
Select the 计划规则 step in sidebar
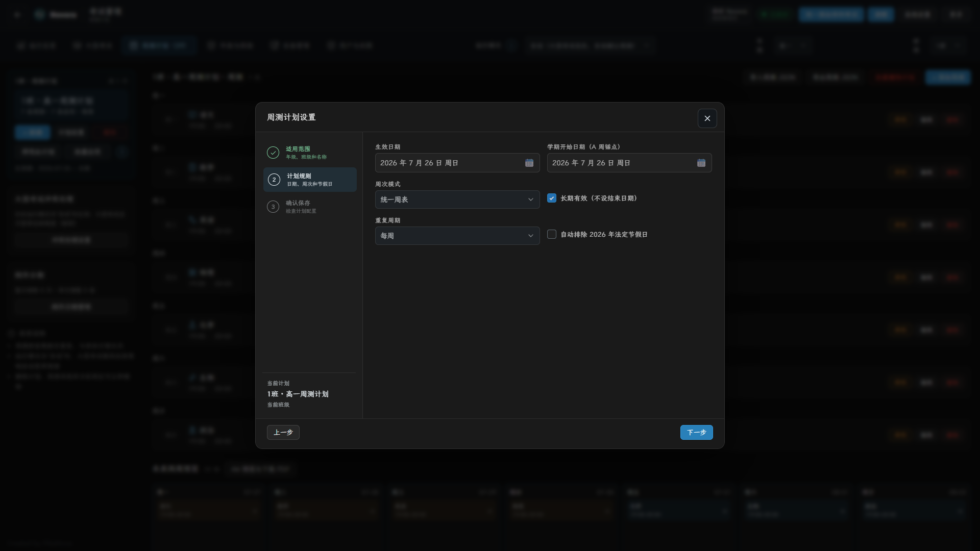(x=310, y=180)
